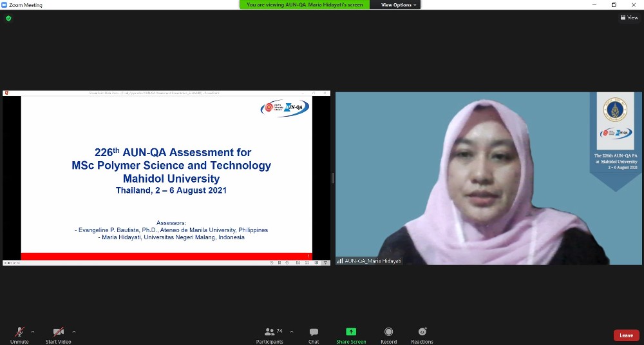Expand audio options arrow beside Unmute
644x345 pixels.
33,331
